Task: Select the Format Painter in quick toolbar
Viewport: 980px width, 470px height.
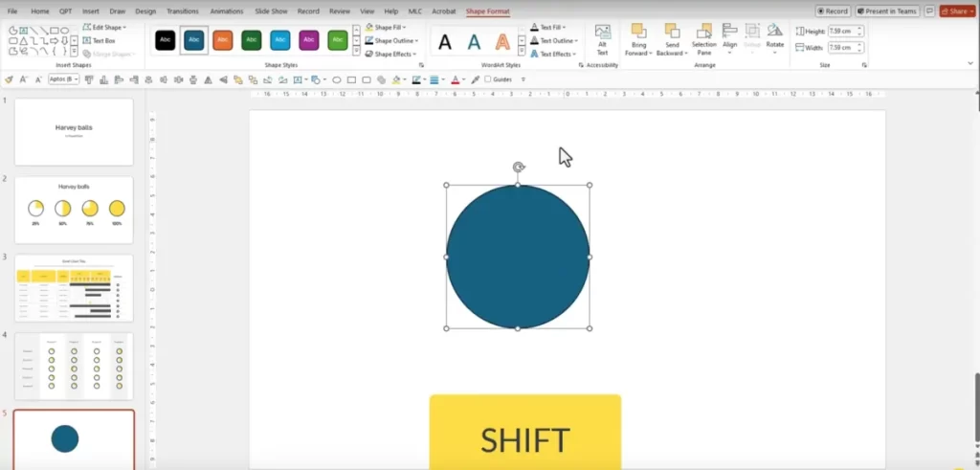Action: coord(9,79)
